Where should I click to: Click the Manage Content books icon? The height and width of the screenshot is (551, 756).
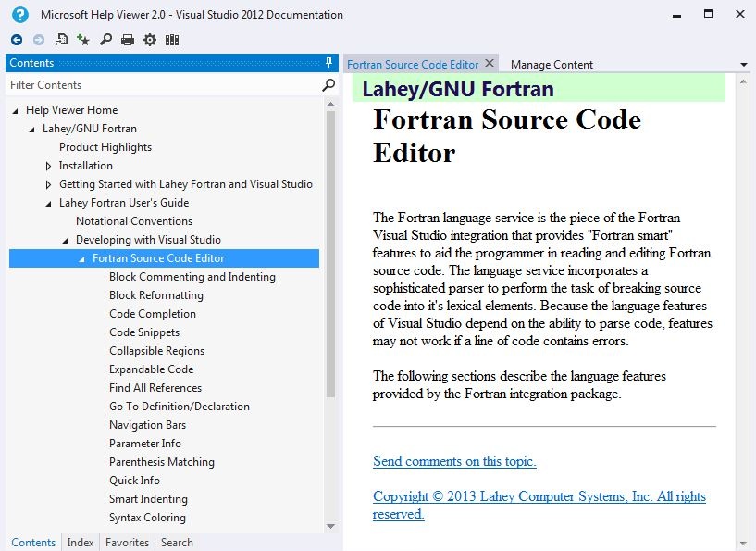[x=172, y=40]
